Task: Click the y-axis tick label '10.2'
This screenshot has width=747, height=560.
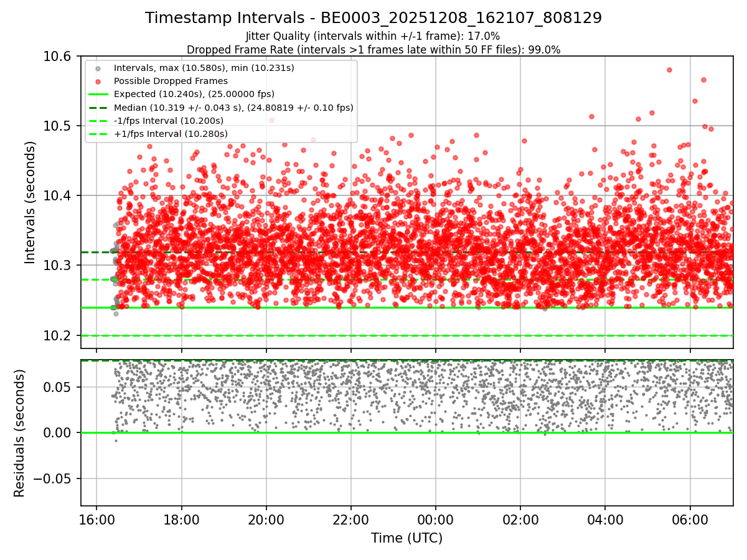Action: [x=59, y=336]
